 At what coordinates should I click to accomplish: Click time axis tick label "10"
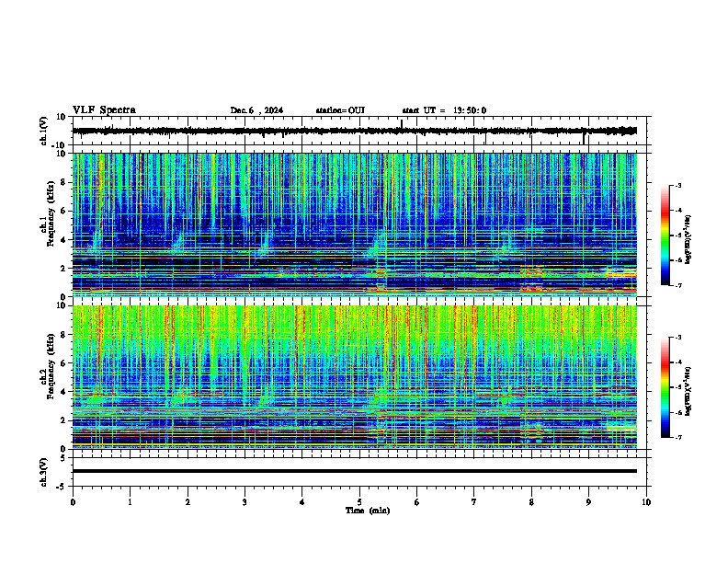pos(646,502)
